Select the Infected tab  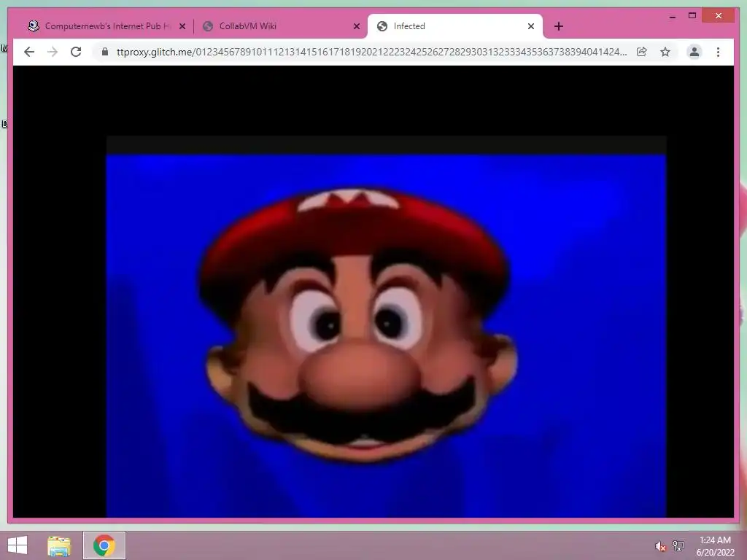click(454, 26)
